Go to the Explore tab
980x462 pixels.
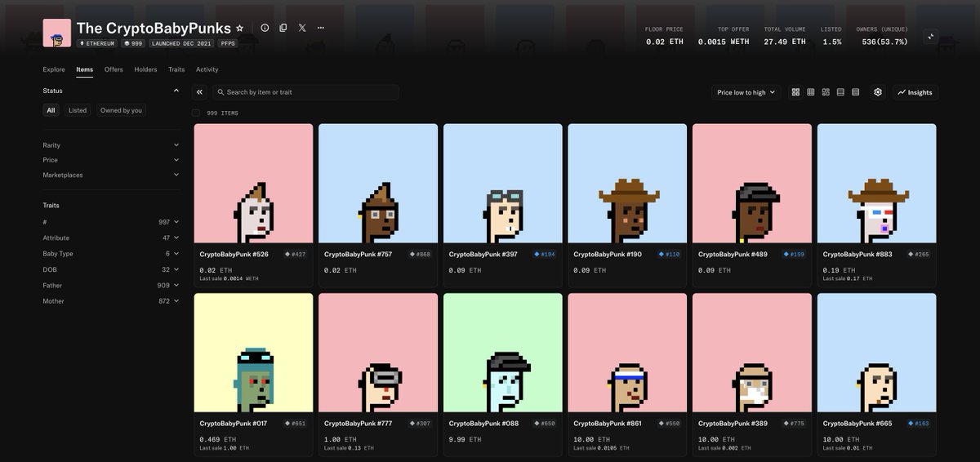pos(54,69)
